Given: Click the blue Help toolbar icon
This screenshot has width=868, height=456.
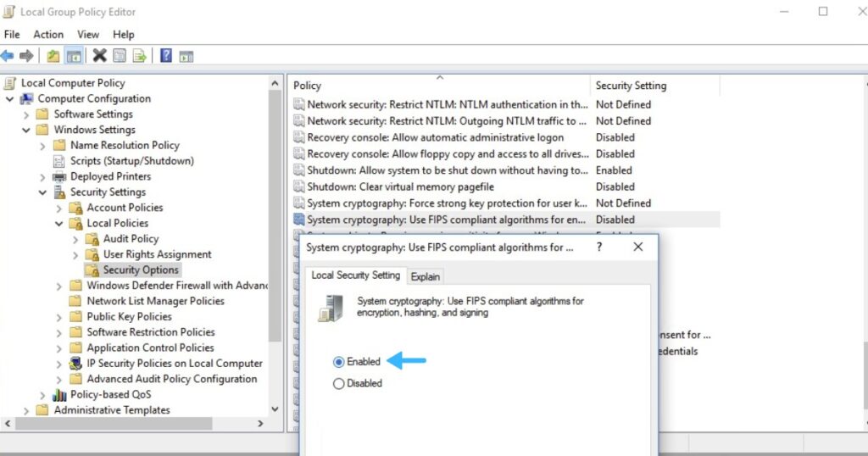Looking at the screenshot, I should click(166, 56).
